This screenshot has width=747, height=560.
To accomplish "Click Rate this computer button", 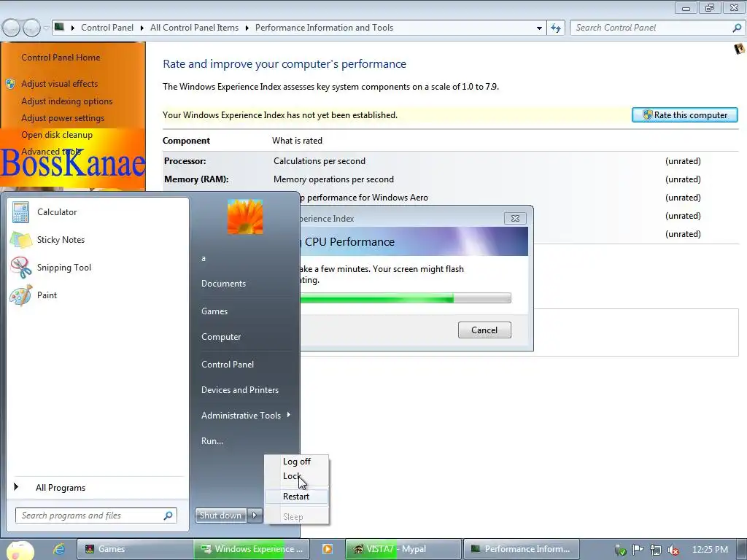I will point(684,115).
